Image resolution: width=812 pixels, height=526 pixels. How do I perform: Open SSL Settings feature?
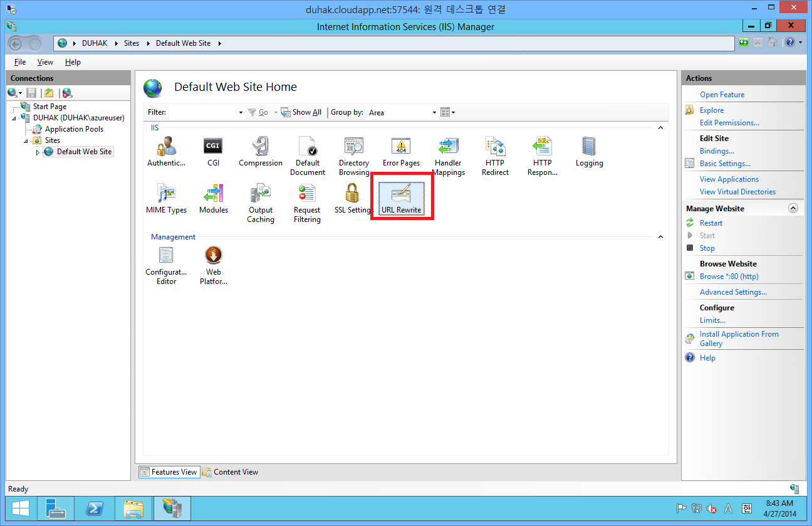click(x=353, y=199)
